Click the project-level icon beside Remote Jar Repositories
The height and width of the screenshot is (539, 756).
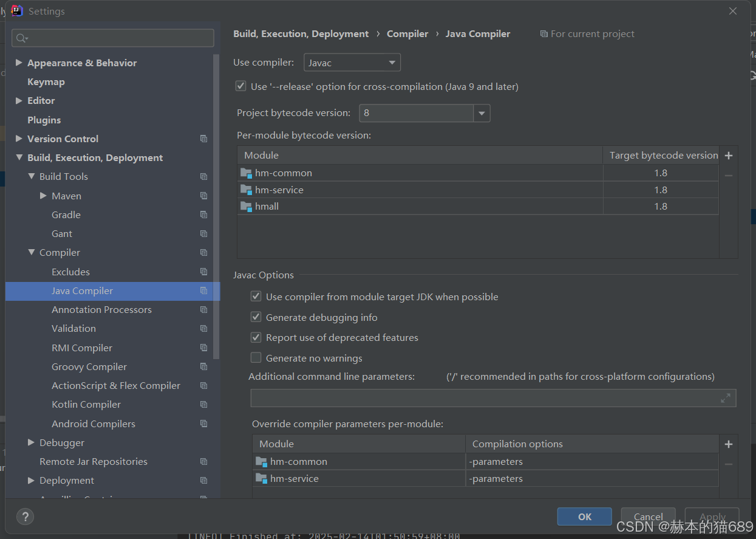tap(204, 462)
